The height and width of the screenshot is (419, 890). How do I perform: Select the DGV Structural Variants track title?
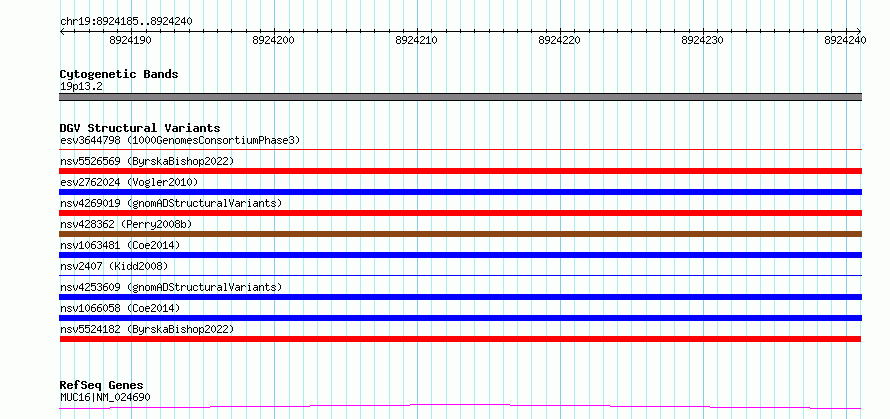140,128
